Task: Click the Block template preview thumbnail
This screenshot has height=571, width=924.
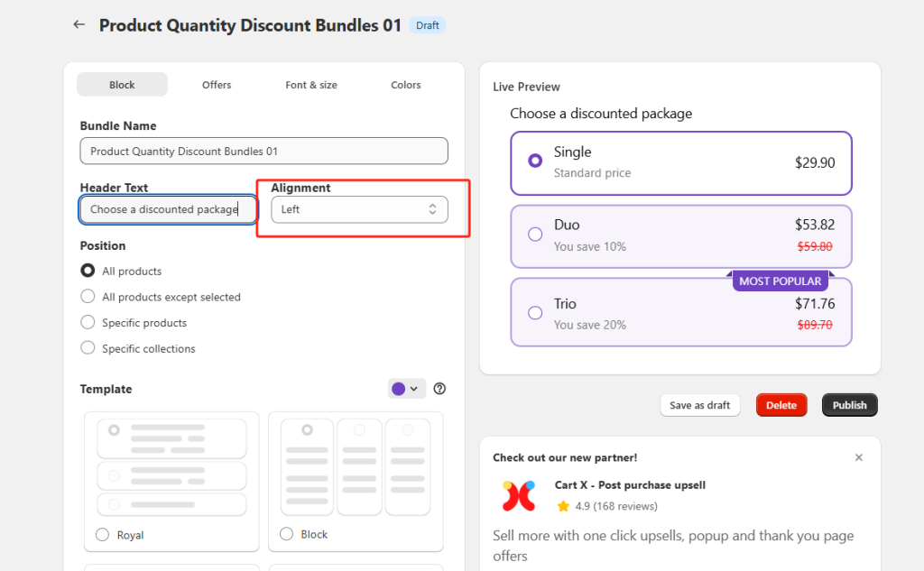Action: pos(356,465)
